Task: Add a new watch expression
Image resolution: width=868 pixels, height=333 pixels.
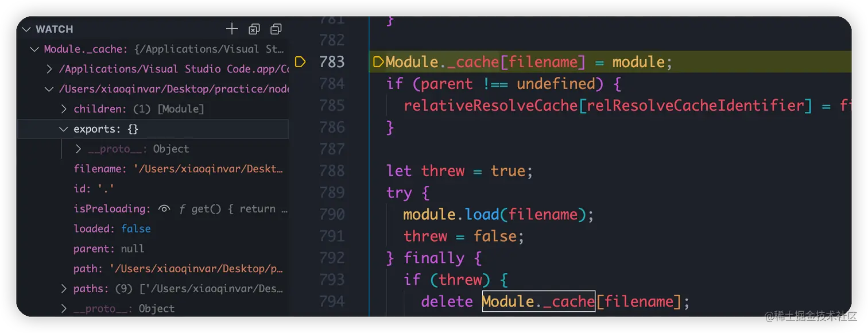Action: point(231,29)
